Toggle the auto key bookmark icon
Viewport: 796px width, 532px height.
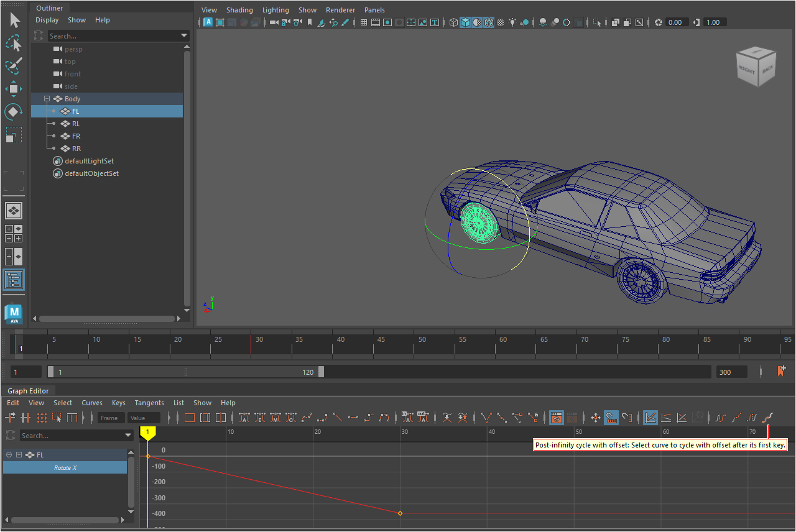click(x=781, y=372)
